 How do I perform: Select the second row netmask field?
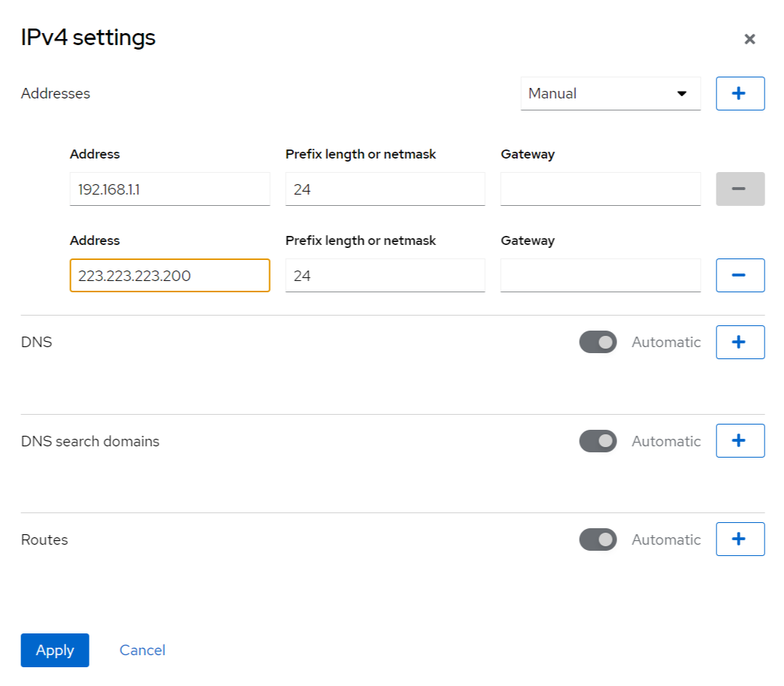coord(385,276)
